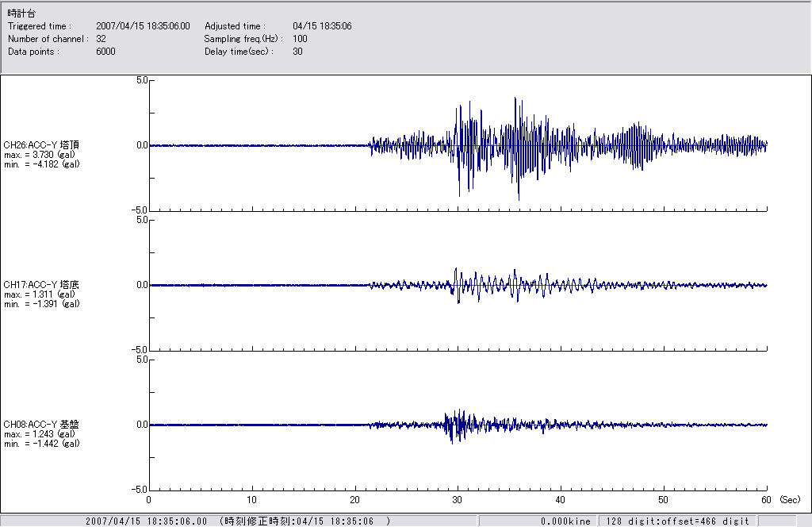This screenshot has height=527, width=812.
Task: Click the 30 second tick on time axis
Action: point(458,501)
